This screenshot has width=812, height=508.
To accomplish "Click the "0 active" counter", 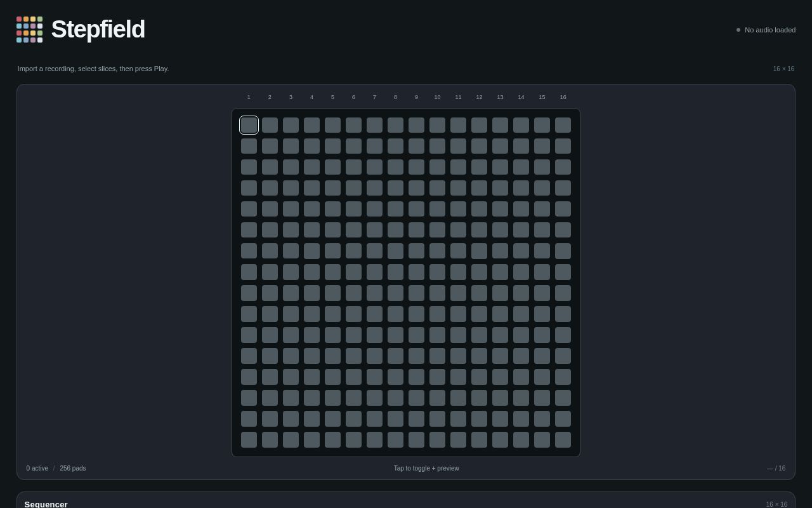I will pos(37,469).
